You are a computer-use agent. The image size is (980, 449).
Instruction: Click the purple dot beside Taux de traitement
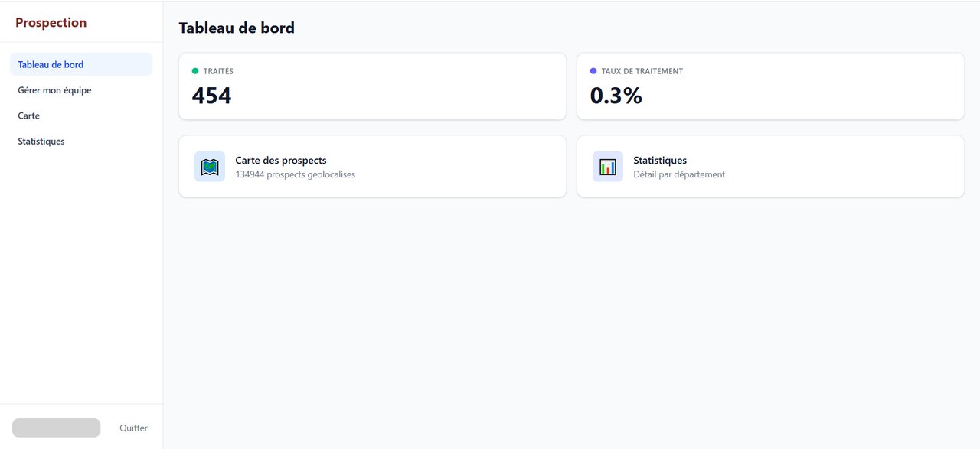(593, 71)
